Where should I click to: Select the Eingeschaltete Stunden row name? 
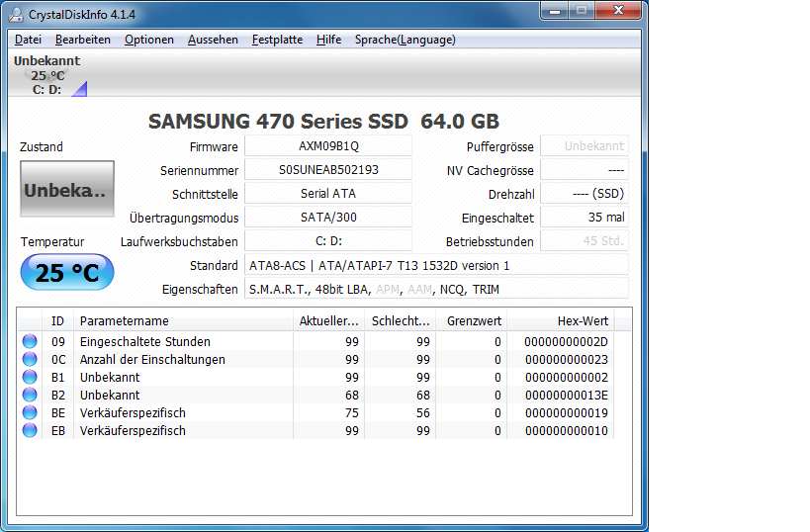(x=145, y=342)
